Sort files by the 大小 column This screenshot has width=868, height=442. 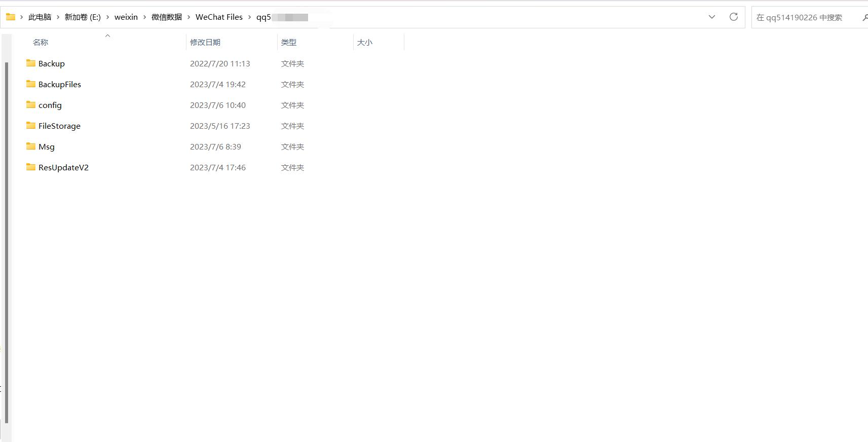pyautogui.click(x=365, y=43)
